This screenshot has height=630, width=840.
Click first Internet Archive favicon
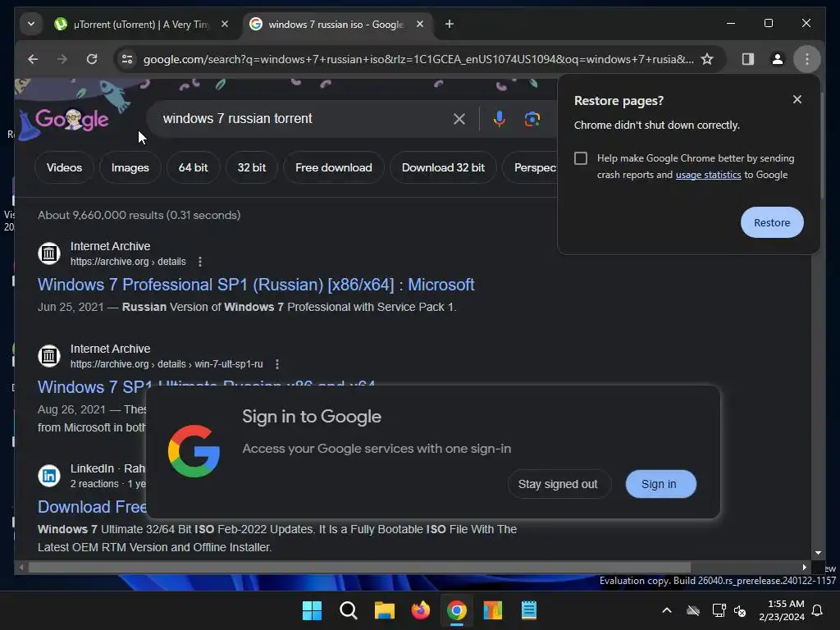coord(49,253)
